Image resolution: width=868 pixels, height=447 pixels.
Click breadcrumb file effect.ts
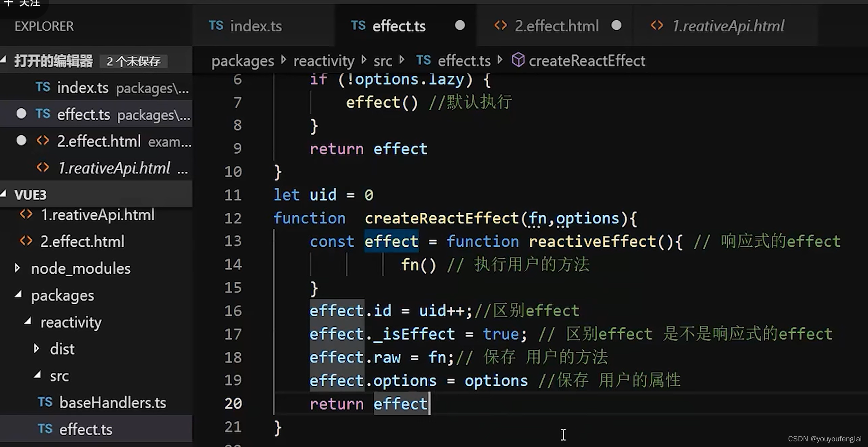click(x=464, y=61)
